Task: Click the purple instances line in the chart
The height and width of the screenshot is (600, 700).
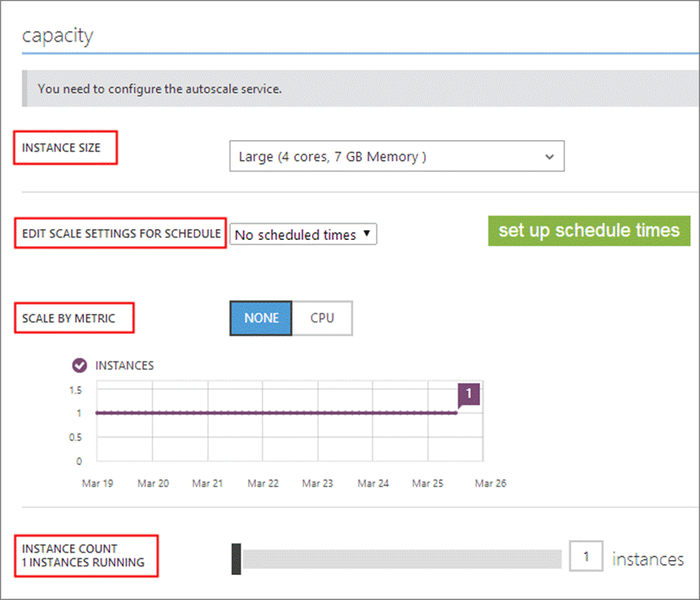Action: pyautogui.click(x=275, y=412)
